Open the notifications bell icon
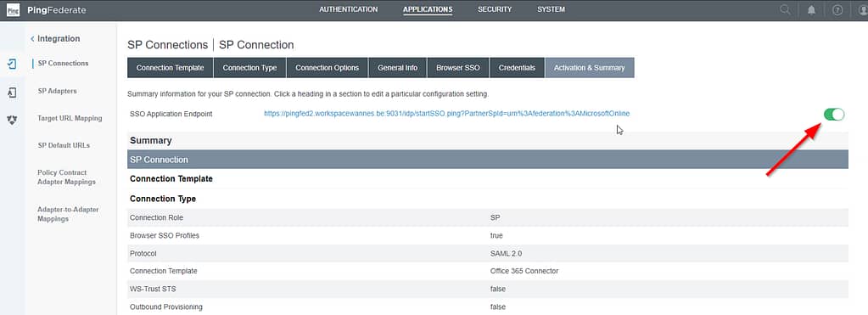This screenshot has height=315, width=868. (811, 10)
